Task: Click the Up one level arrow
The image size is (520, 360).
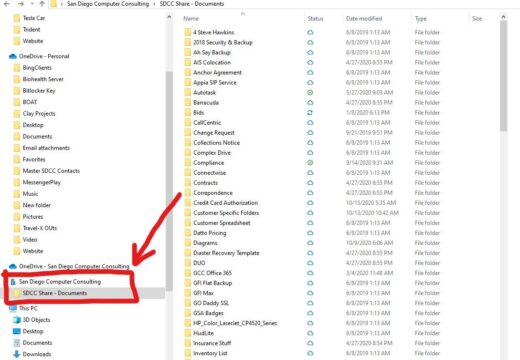Action: (42, 4)
